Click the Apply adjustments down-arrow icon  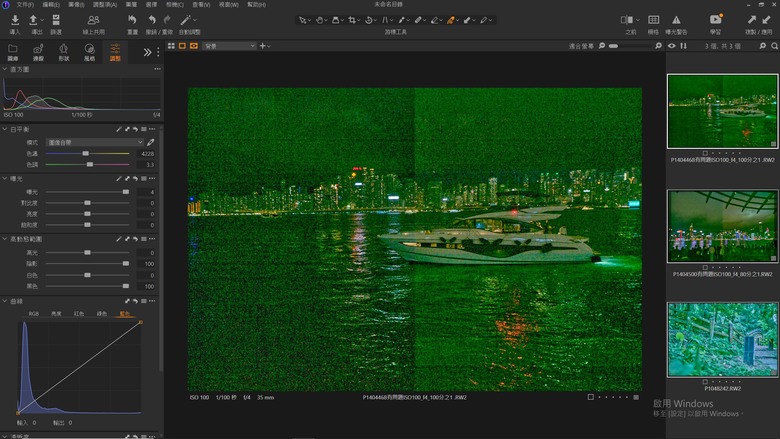tap(766, 20)
